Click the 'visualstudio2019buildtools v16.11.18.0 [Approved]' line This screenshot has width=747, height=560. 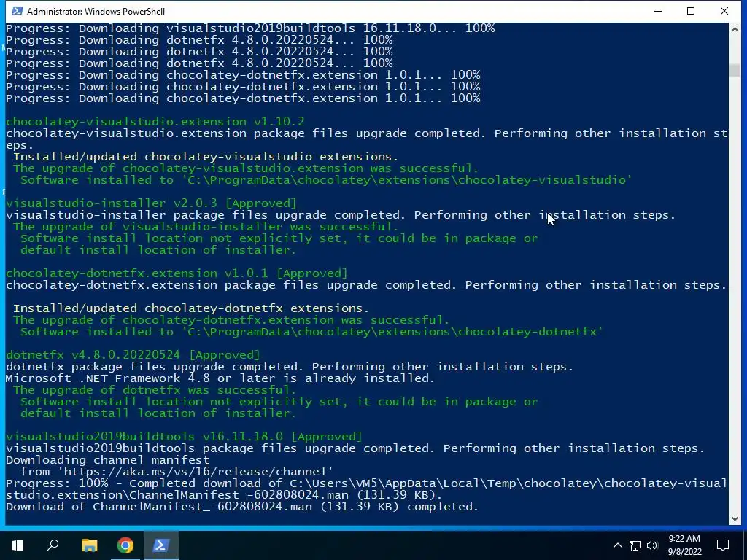[x=184, y=437]
